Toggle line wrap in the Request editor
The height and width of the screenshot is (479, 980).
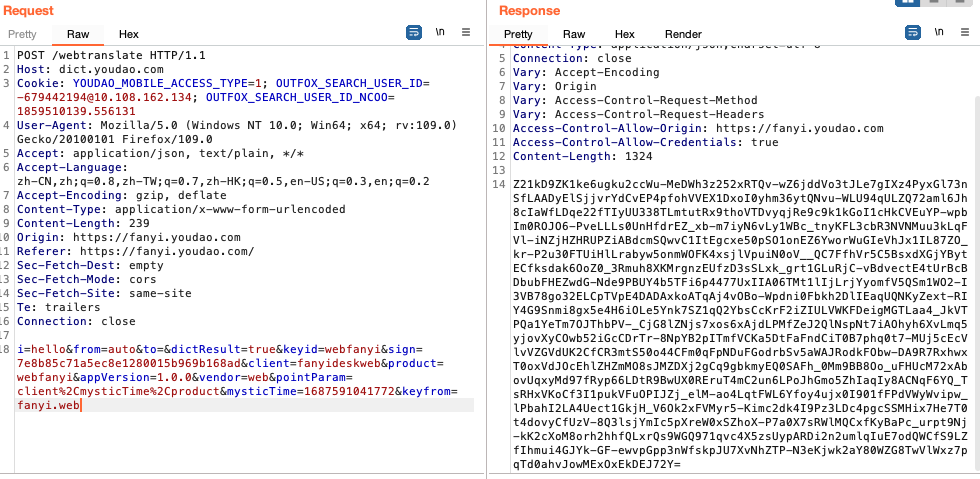tap(414, 33)
